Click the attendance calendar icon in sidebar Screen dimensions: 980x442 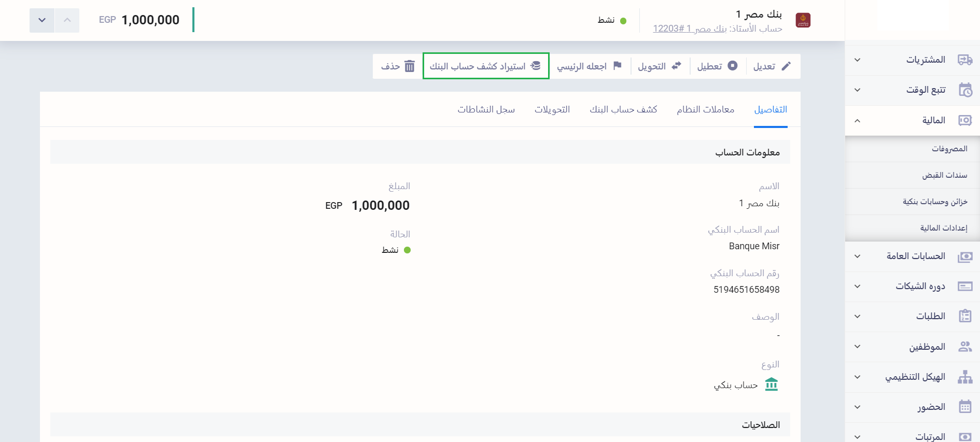(964, 407)
